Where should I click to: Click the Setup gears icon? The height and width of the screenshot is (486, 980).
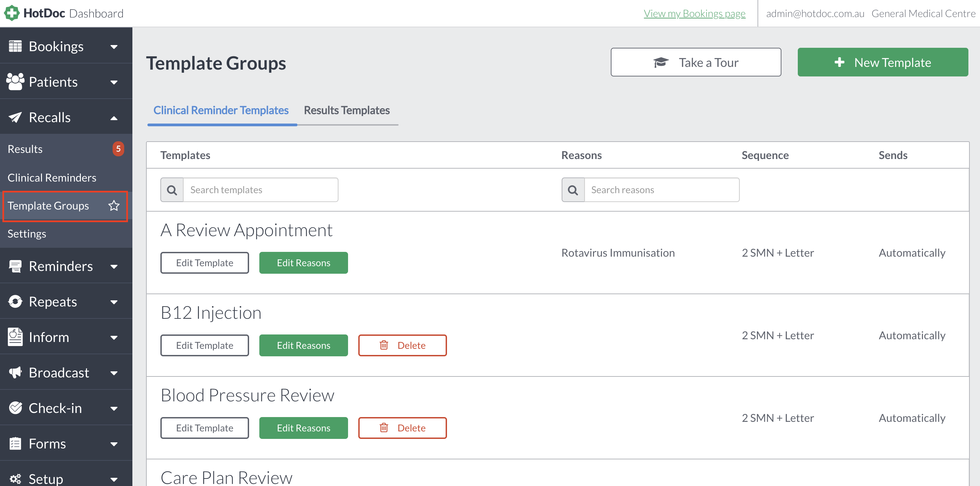(15, 478)
